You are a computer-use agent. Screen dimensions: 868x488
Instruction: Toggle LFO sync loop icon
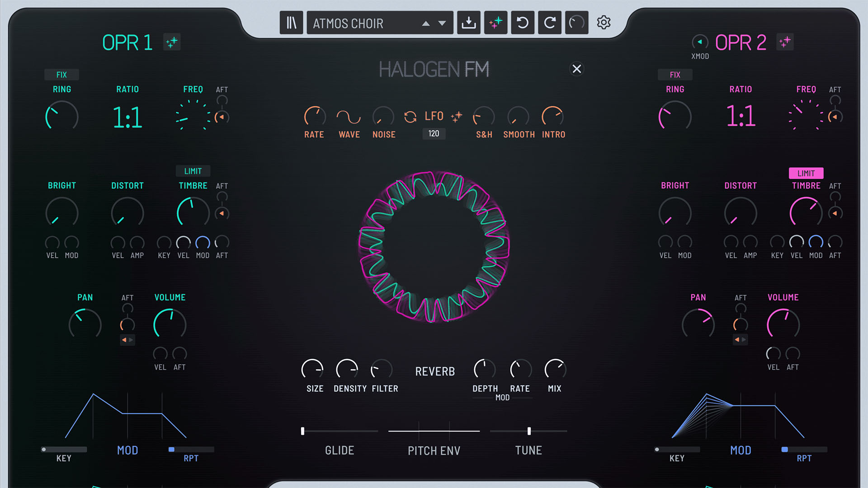(410, 117)
